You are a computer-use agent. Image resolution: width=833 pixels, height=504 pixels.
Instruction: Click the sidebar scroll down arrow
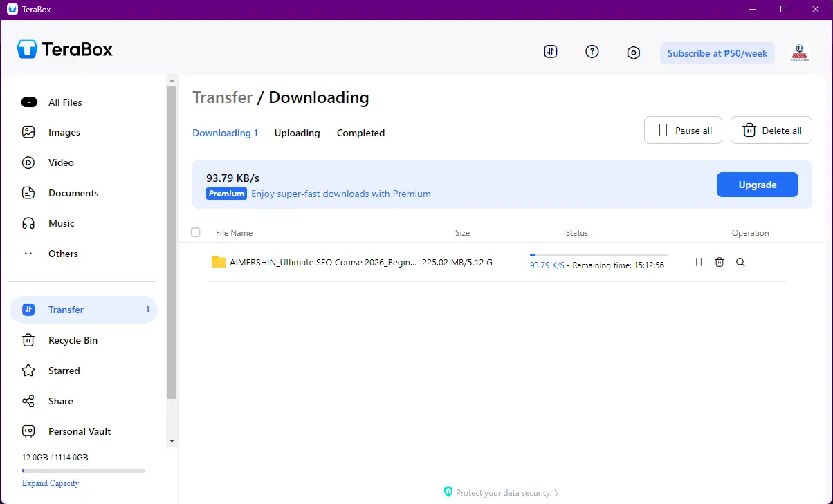(172, 441)
